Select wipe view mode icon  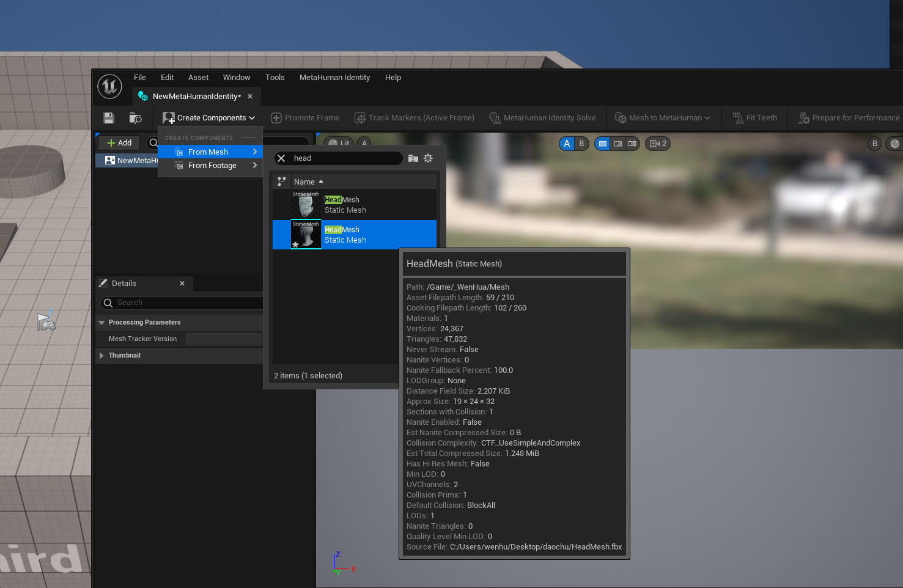point(617,144)
